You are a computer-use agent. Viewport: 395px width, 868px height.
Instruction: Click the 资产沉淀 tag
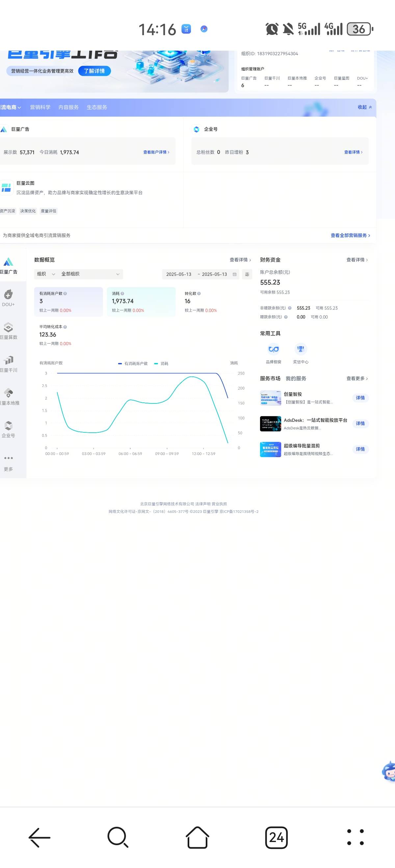click(x=8, y=211)
